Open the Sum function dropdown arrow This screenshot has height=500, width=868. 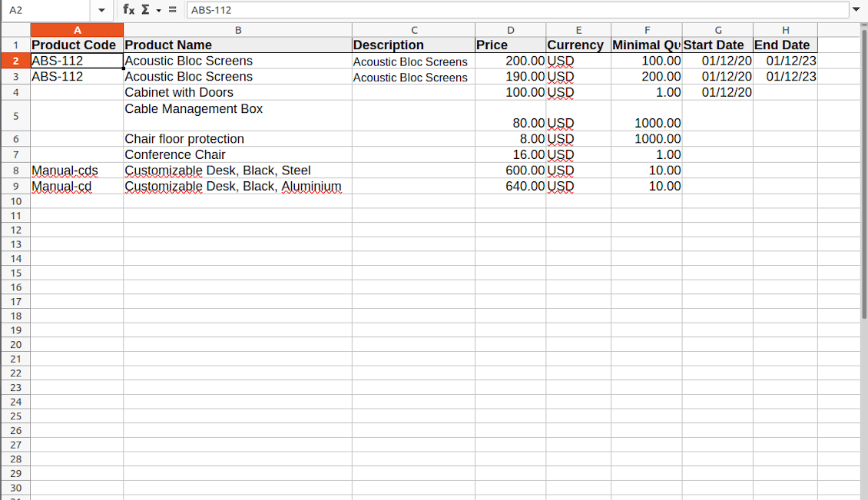click(158, 10)
